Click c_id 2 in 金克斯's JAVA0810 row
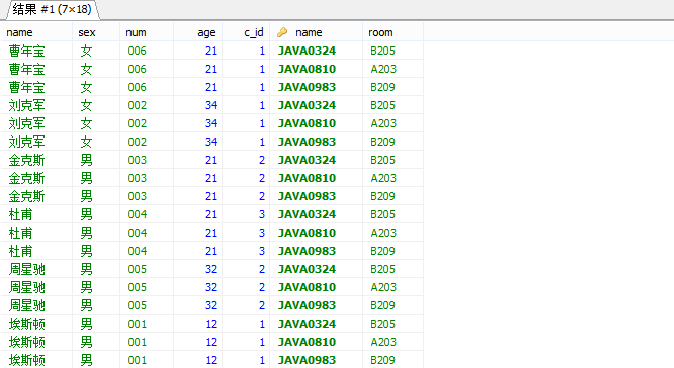674x368 pixels. point(262,178)
